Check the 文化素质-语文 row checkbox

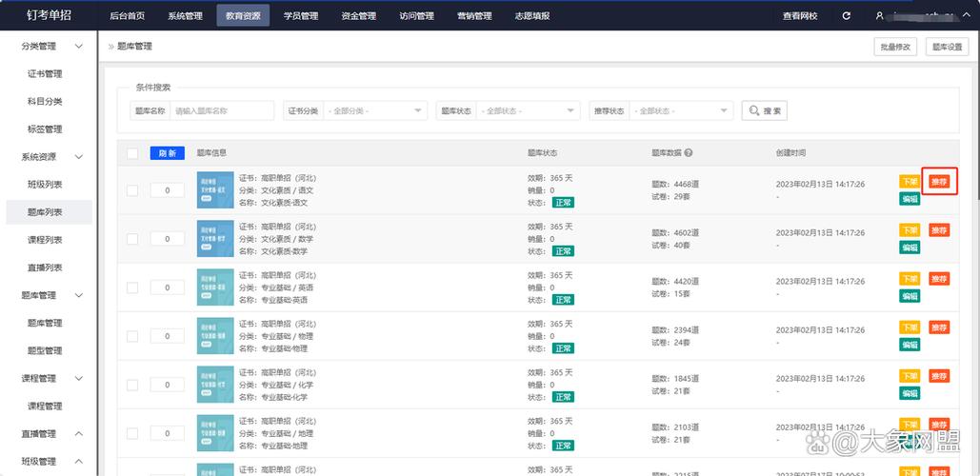coord(132,189)
